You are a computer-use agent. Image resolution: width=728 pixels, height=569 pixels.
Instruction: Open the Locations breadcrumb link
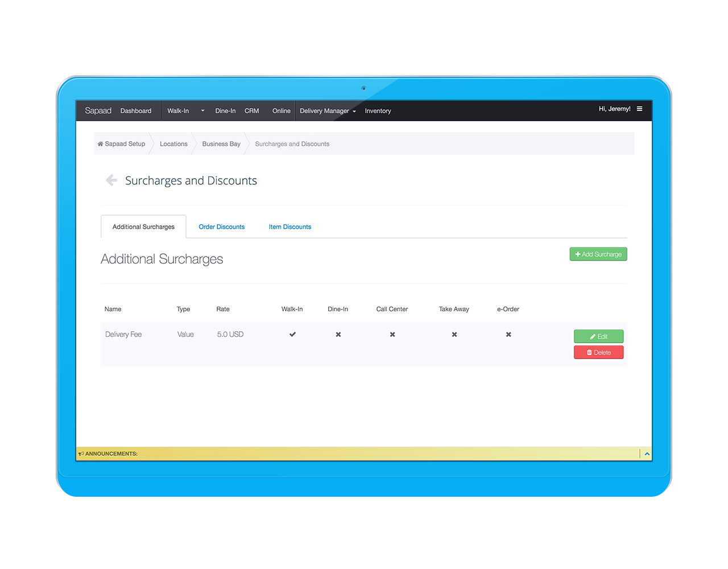(173, 143)
